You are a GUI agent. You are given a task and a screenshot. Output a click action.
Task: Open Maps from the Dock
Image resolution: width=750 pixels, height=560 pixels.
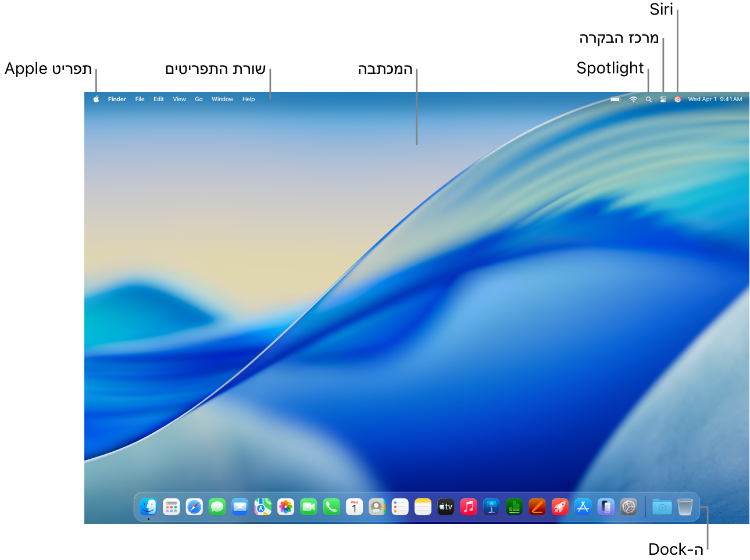click(262, 507)
